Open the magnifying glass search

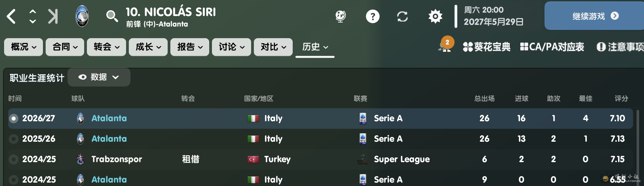tap(112, 16)
